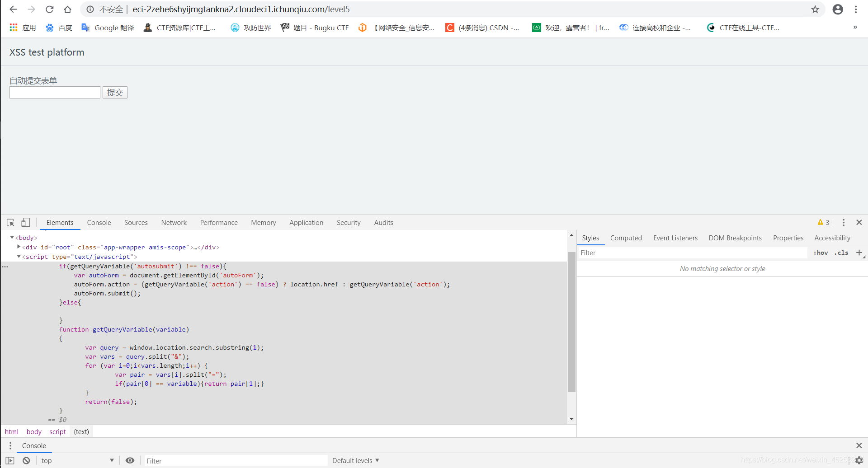Switch to the Memory tab
868x468 pixels.
pos(264,223)
